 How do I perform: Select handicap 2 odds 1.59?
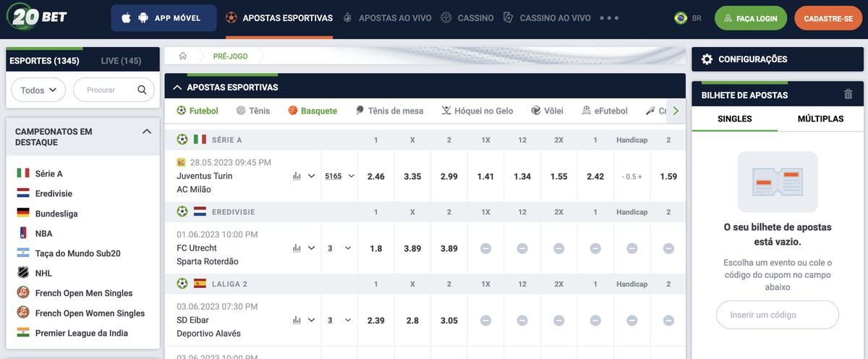[668, 176]
